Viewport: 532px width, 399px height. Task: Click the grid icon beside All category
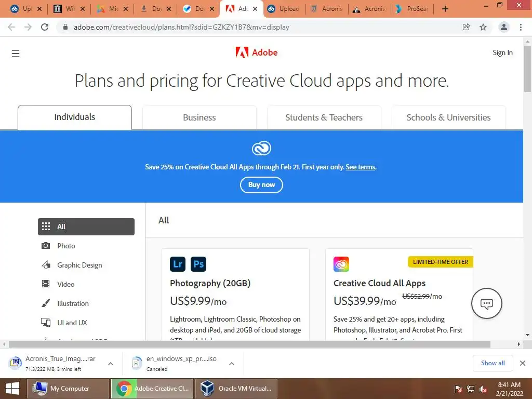point(46,227)
